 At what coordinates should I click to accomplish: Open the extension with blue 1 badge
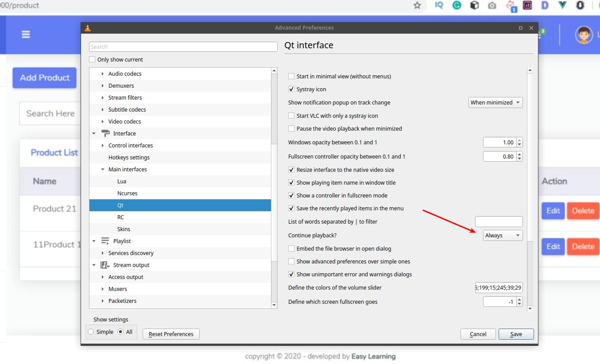(511, 6)
